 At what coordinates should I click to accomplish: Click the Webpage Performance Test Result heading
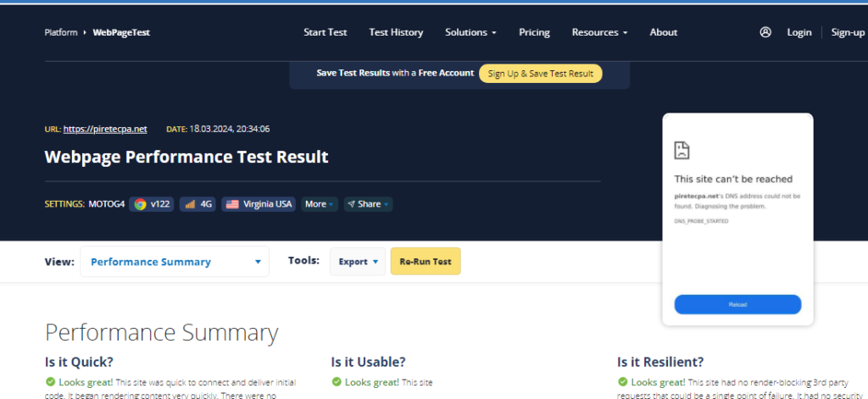click(x=186, y=158)
